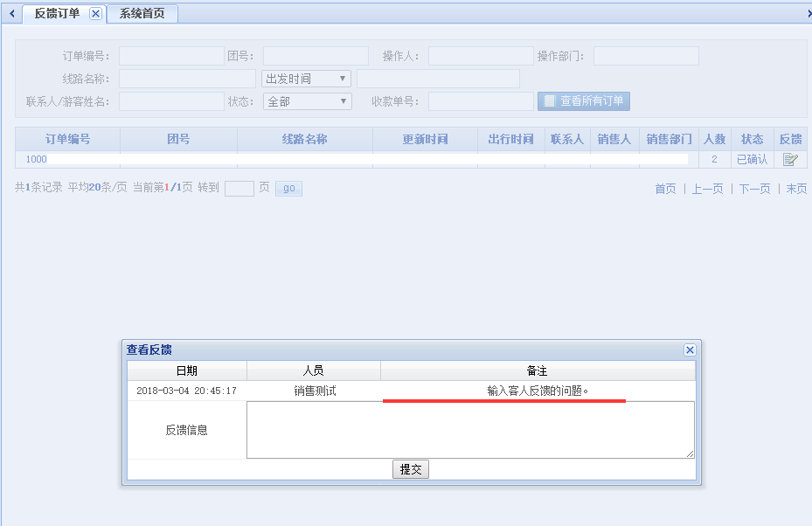Screen dimensions: 812x526
Task: Click the 联系人 column header
Action: pos(567,139)
